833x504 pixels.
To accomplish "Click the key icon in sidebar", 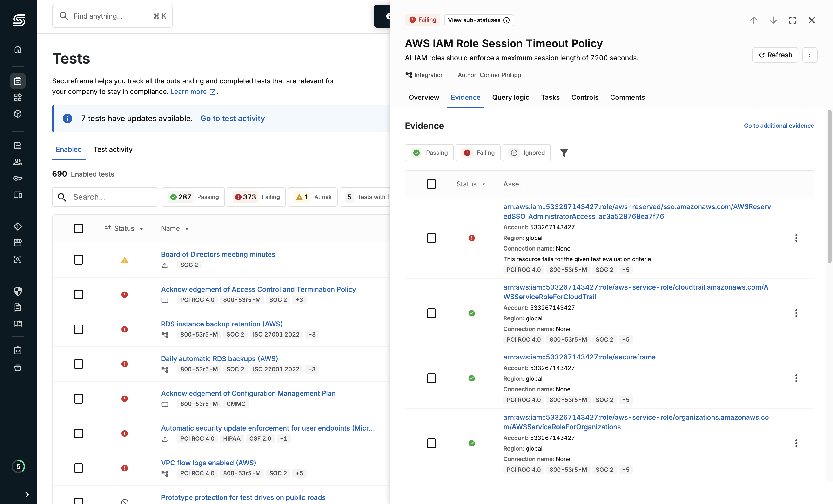I will click(x=18, y=178).
